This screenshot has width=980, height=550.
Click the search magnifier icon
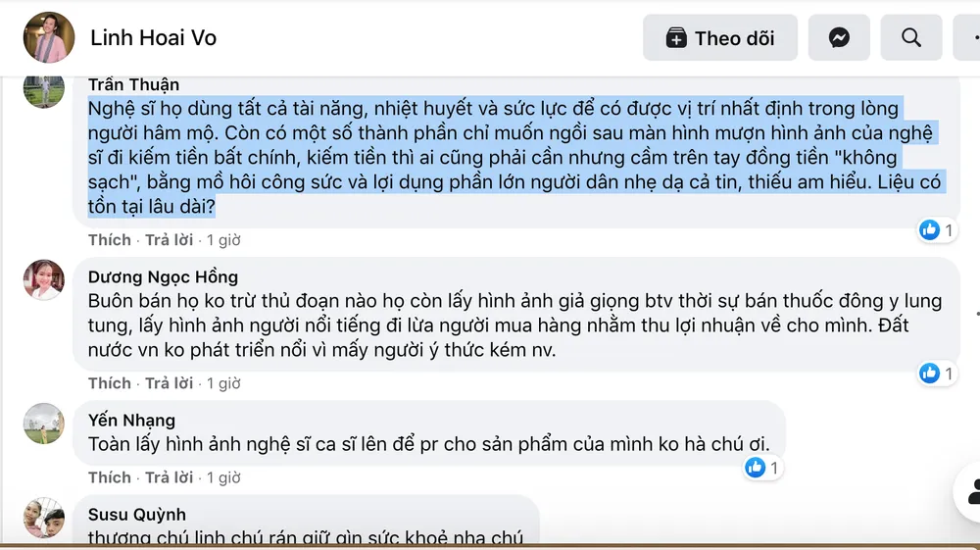(x=911, y=38)
